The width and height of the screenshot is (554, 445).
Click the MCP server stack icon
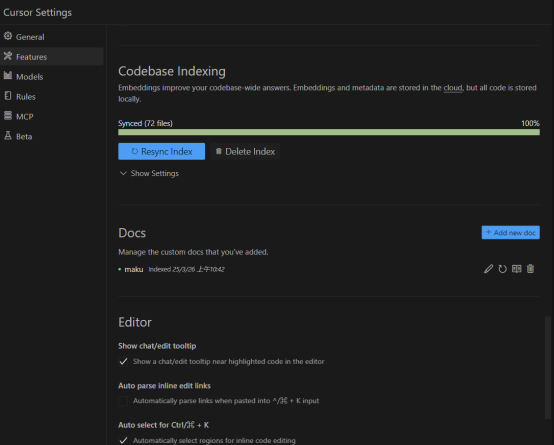[x=8, y=116]
